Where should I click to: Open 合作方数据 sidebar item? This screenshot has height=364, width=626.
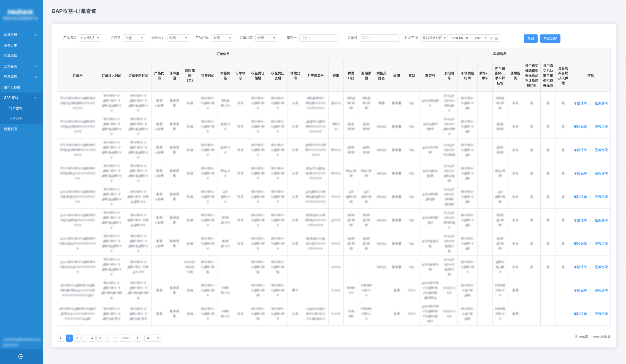click(12, 87)
